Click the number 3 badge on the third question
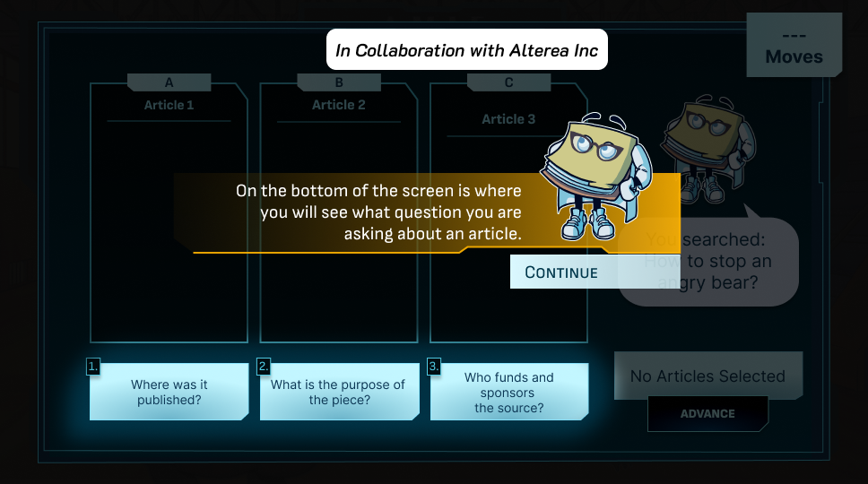868x484 pixels. coord(434,366)
